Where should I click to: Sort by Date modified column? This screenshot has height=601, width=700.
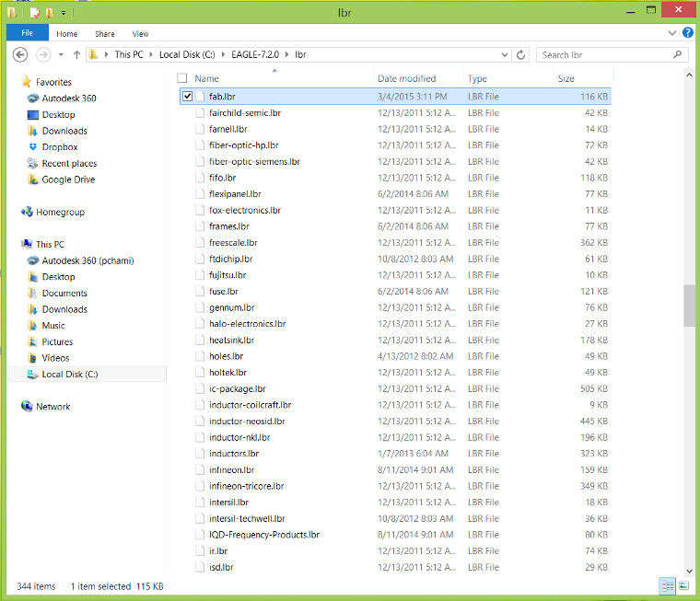pyautogui.click(x=407, y=78)
